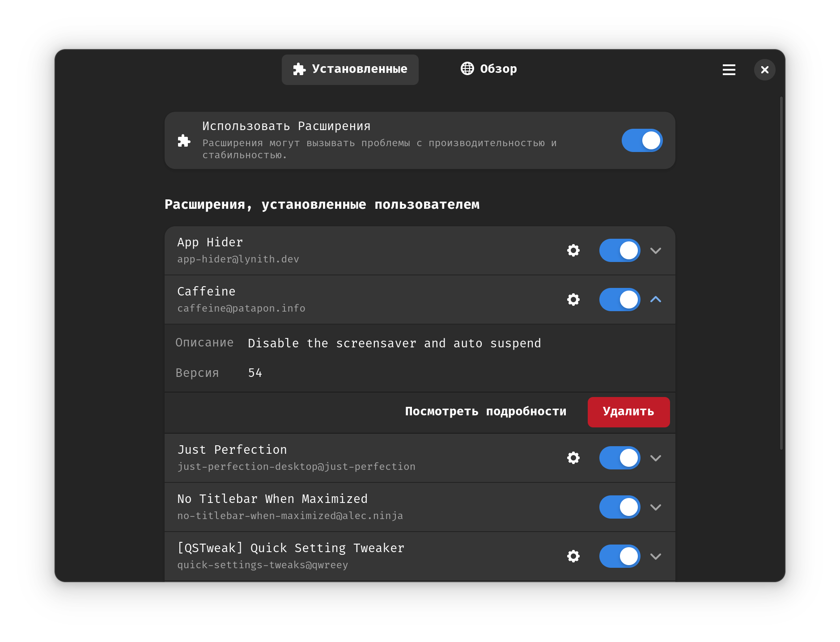Disable Quick Setting Tweaker switch
Image resolution: width=840 pixels, height=642 pixels.
619,556
